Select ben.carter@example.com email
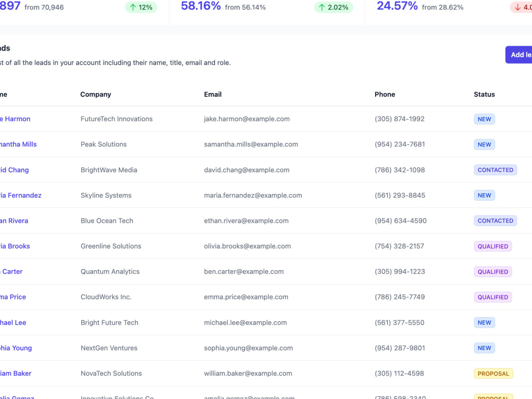This screenshot has width=532, height=399. [244, 271]
